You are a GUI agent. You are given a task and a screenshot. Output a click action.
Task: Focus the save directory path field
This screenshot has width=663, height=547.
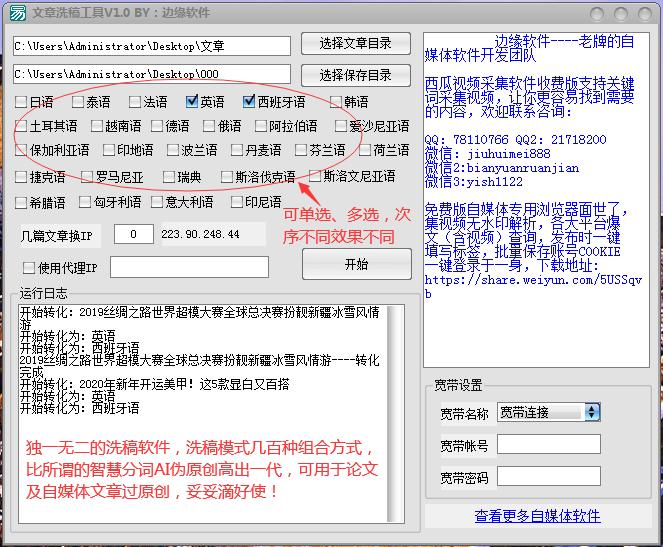click(152, 74)
